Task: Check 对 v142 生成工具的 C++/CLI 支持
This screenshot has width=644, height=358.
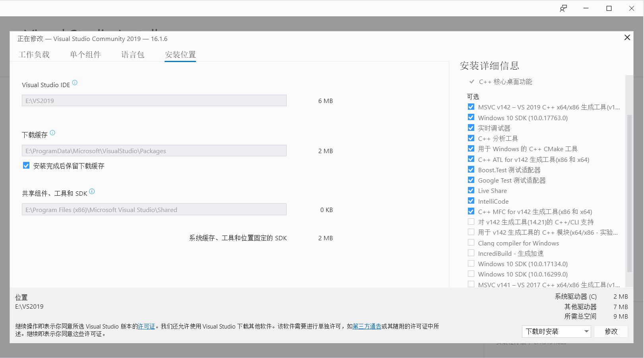Action: pyautogui.click(x=471, y=222)
